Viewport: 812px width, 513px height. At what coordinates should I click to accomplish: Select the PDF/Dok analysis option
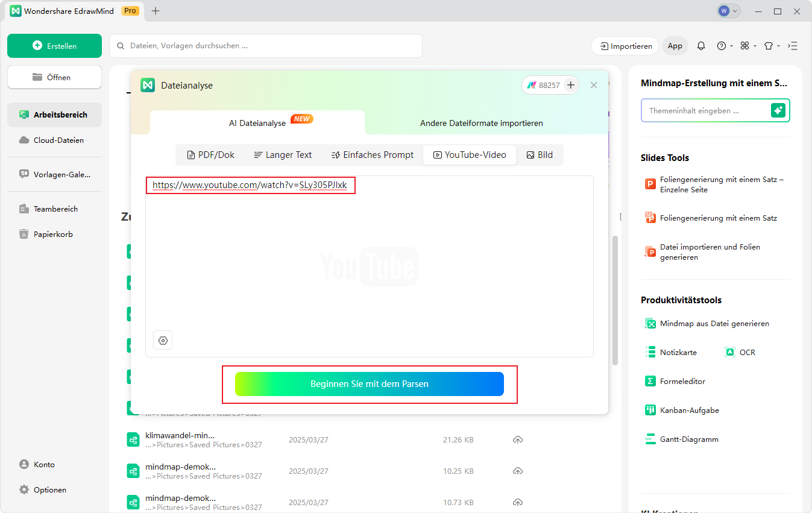coord(210,154)
